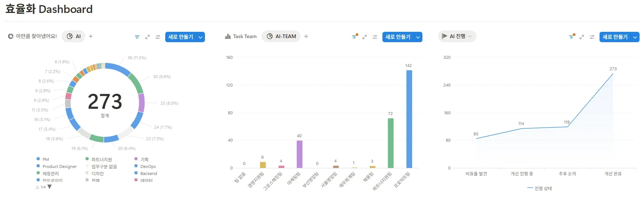Click 새로 만들기 button in the line chart panel
644x202 pixels.
[615, 37]
